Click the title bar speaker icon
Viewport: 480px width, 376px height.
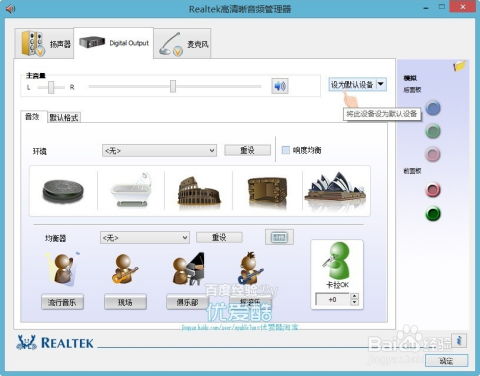click(10, 9)
